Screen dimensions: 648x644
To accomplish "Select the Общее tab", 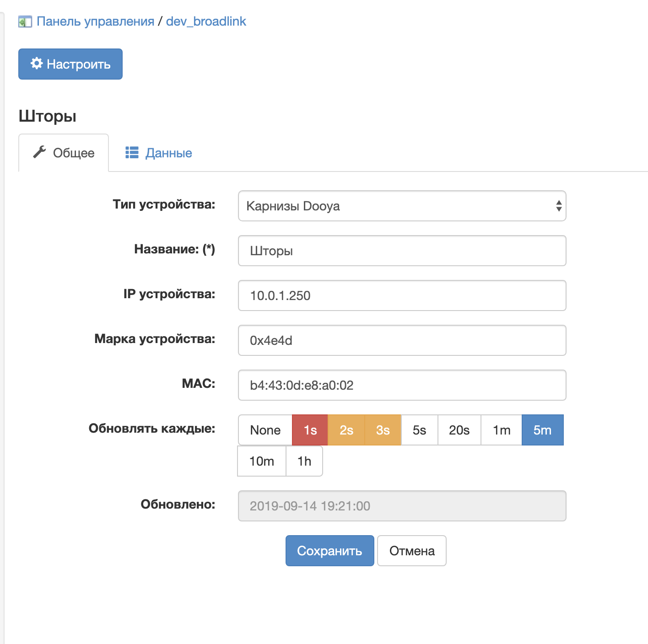I will pyautogui.click(x=73, y=152).
